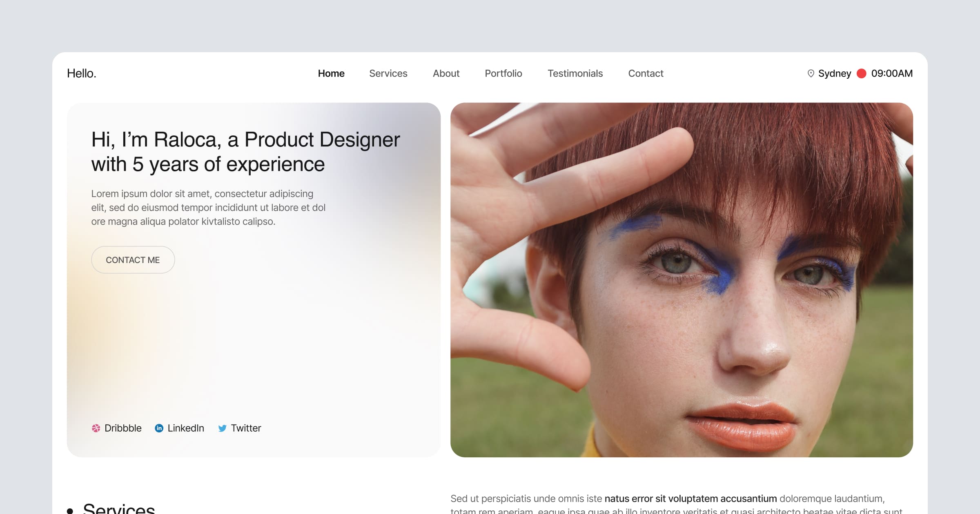Screen dimensions: 980x514
Task: Open the Dribbble profile link text
Action: pos(123,428)
